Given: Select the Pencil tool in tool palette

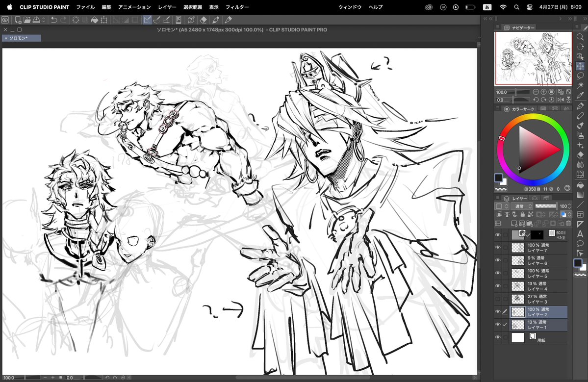Looking at the screenshot, I should [x=580, y=116].
